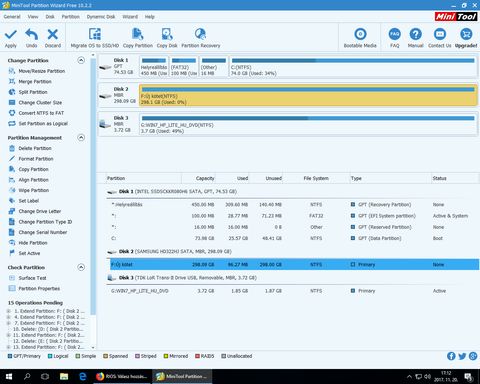Viewport: 480px width, 384px height.
Task: Switch to the Firefox taskbar window
Action: tap(121, 377)
